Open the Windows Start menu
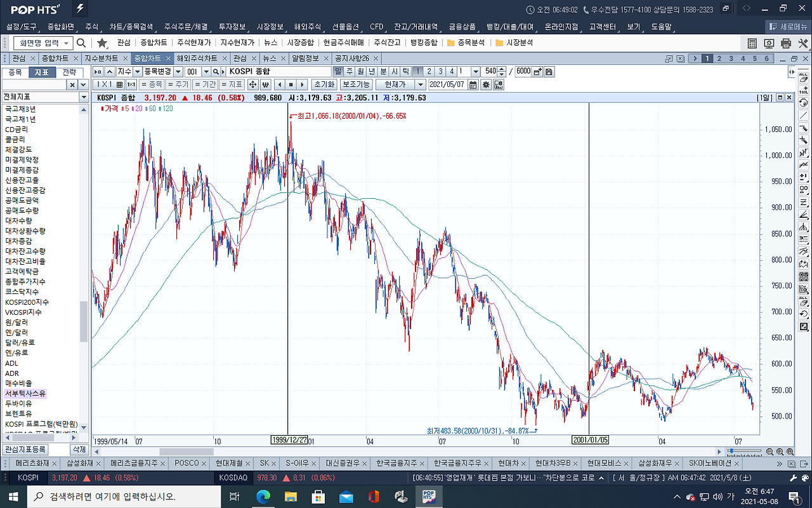The width and height of the screenshot is (812, 508). pyautogui.click(x=13, y=496)
